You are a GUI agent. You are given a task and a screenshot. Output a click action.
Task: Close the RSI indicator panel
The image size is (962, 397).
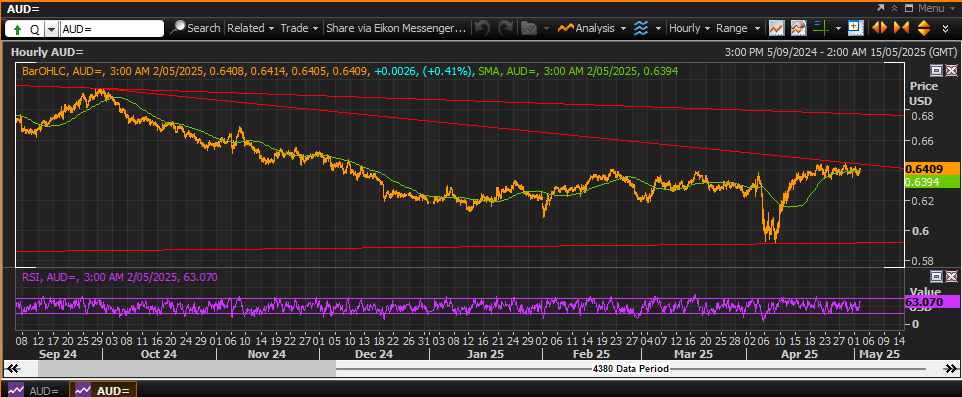click(951, 276)
